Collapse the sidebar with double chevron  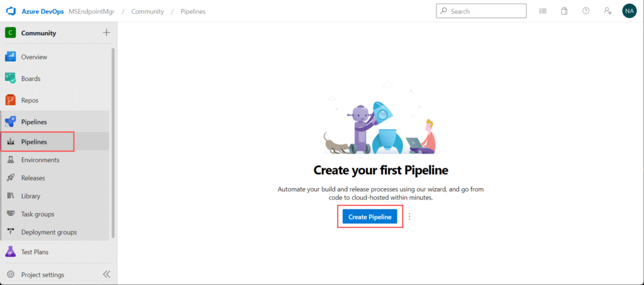[106, 274]
